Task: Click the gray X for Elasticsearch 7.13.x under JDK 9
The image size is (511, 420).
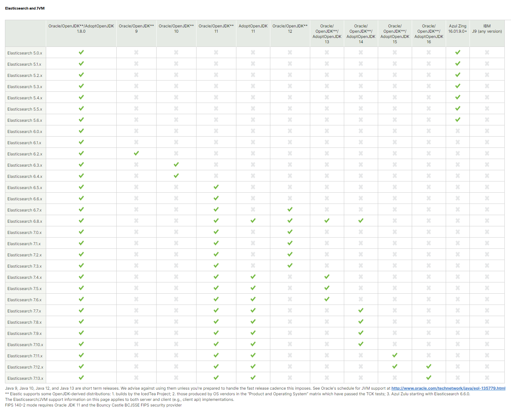Action: coord(136,377)
